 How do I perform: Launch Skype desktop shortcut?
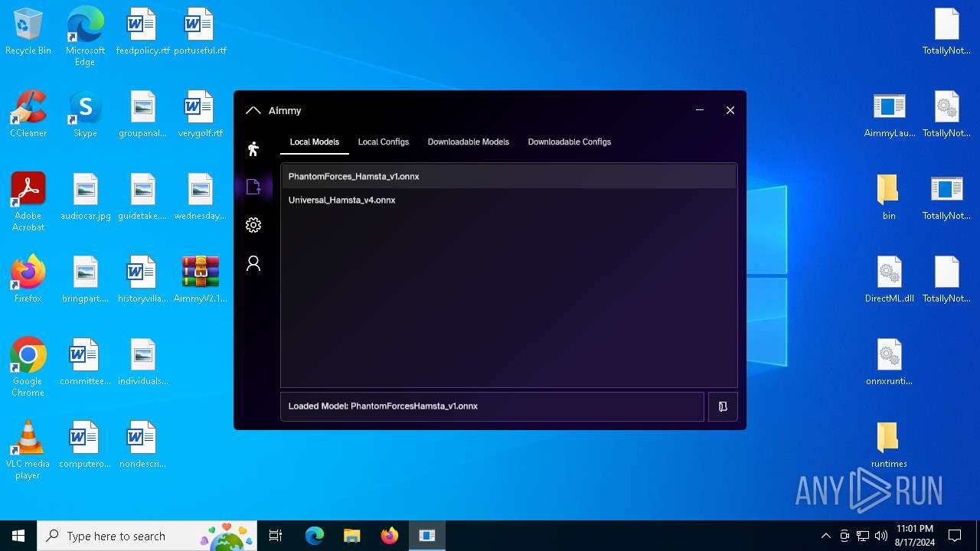[85, 115]
